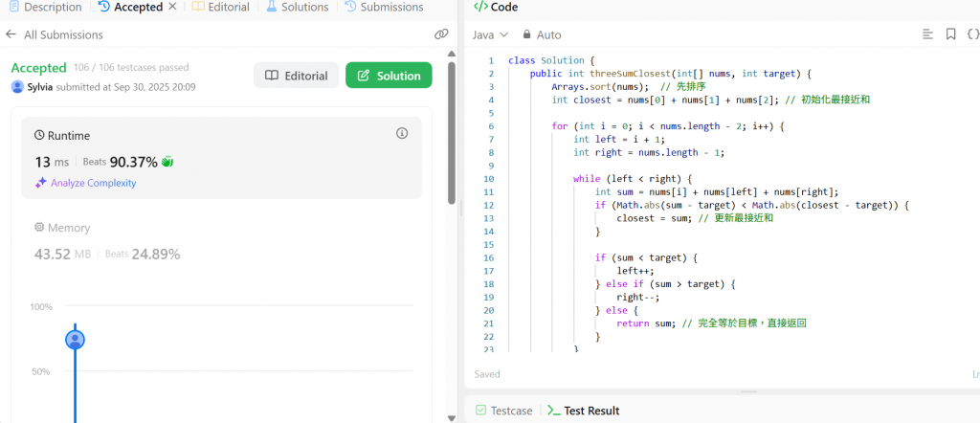Switch to the Submissions tab
The image size is (980, 423).
click(x=384, y=8)
